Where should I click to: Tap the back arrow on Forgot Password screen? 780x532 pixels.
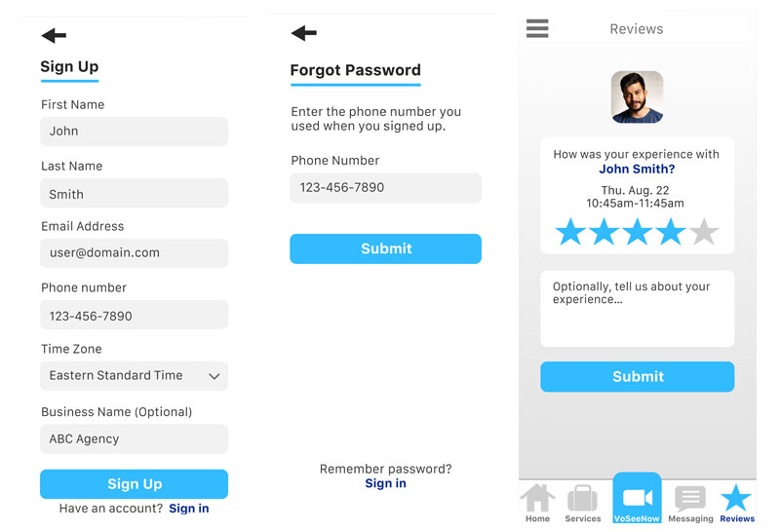(x=303, y=33)
